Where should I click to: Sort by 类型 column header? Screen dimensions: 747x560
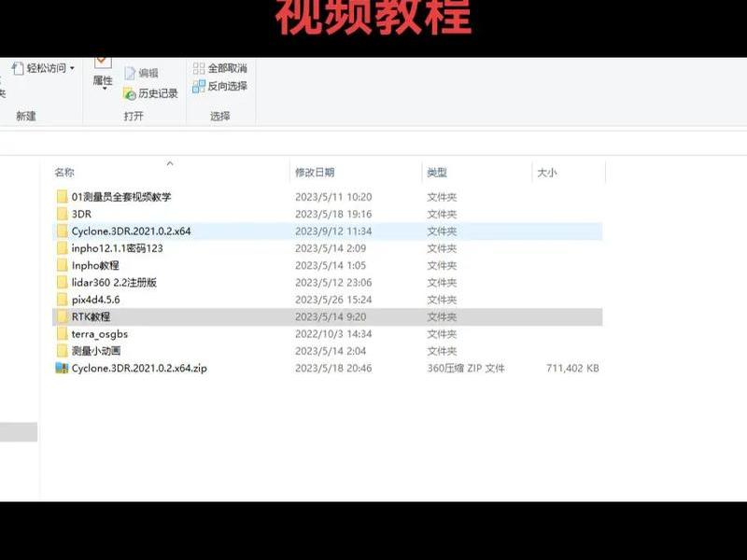click(437, 173)
